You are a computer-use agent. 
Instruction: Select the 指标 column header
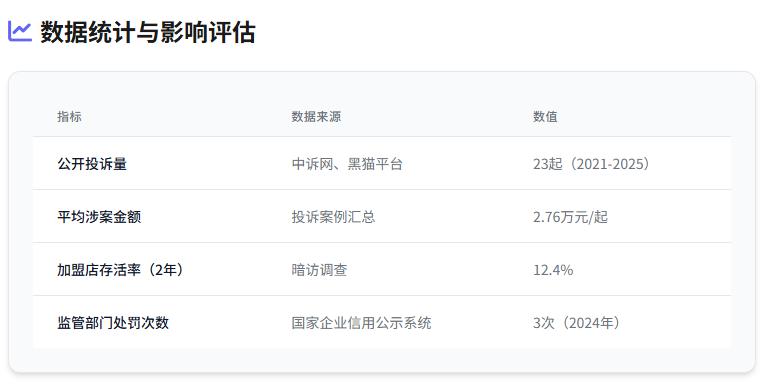pyautogui.click(x=69, y=116)
